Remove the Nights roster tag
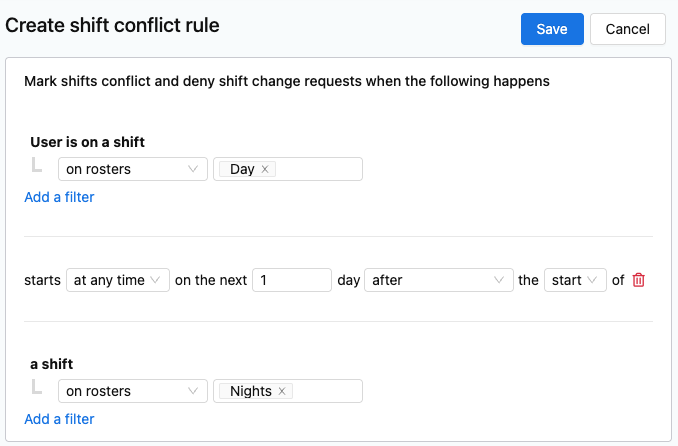This screenshot has height=446, width=678. click(282, 391)
